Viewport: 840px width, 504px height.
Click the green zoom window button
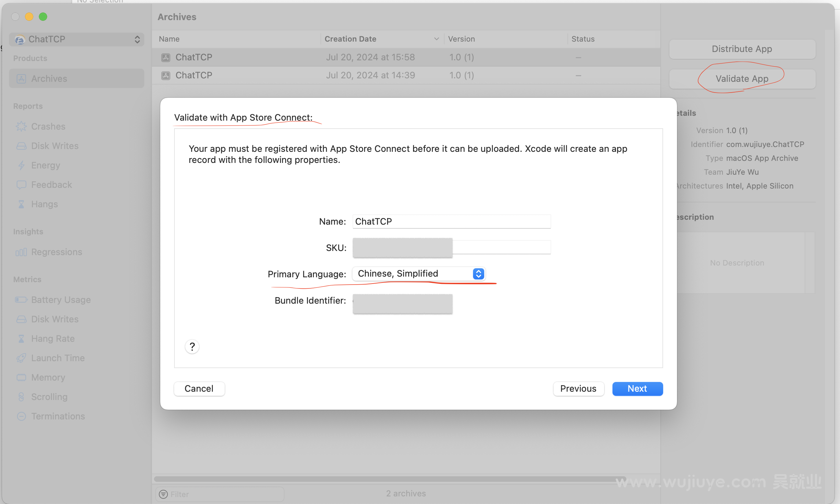pyautogui.click(x=43, y=17)
